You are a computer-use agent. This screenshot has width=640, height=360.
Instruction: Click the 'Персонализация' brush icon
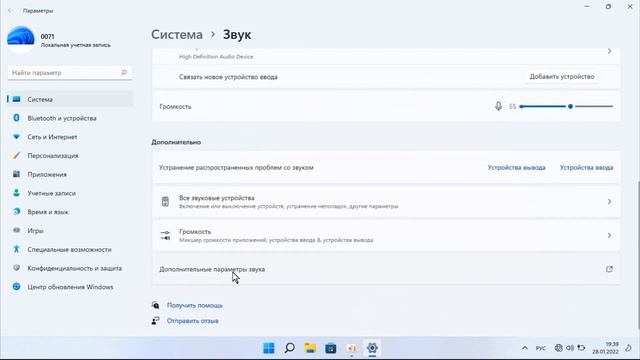tap(16, 156)
